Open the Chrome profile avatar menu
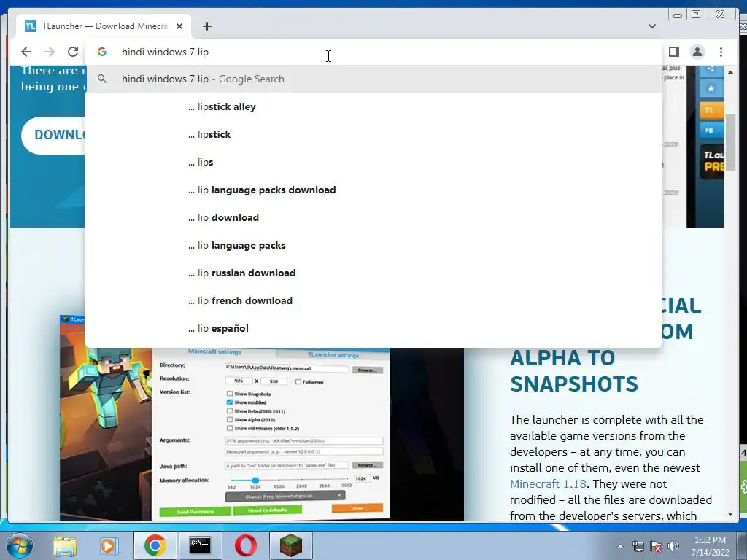The image size is (747, 560). click(x=697, y=52)
